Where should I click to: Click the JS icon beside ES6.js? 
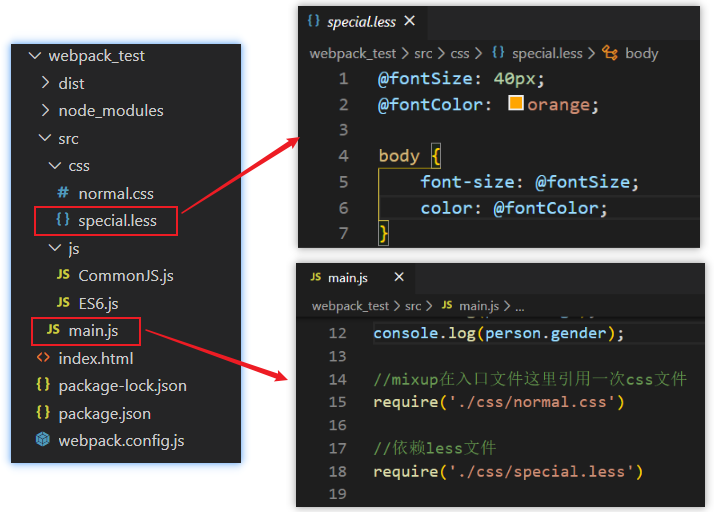click(x=63, y=303)
